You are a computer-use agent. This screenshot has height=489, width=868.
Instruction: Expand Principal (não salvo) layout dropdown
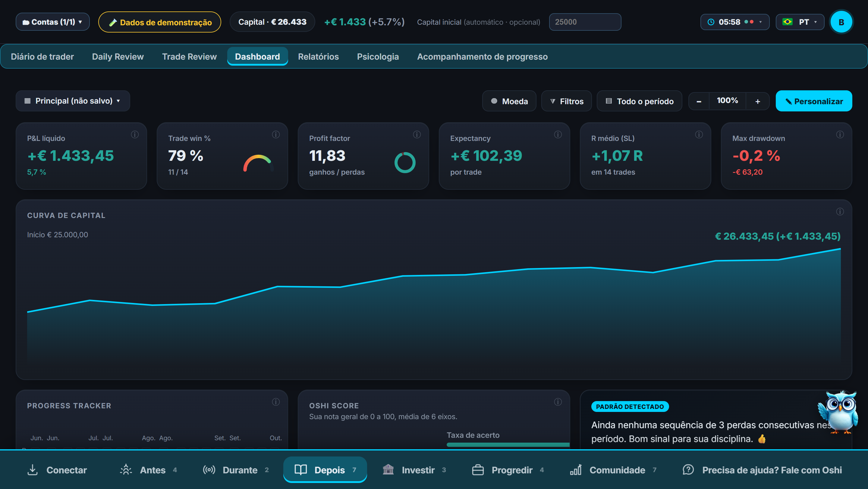[73, 101]
